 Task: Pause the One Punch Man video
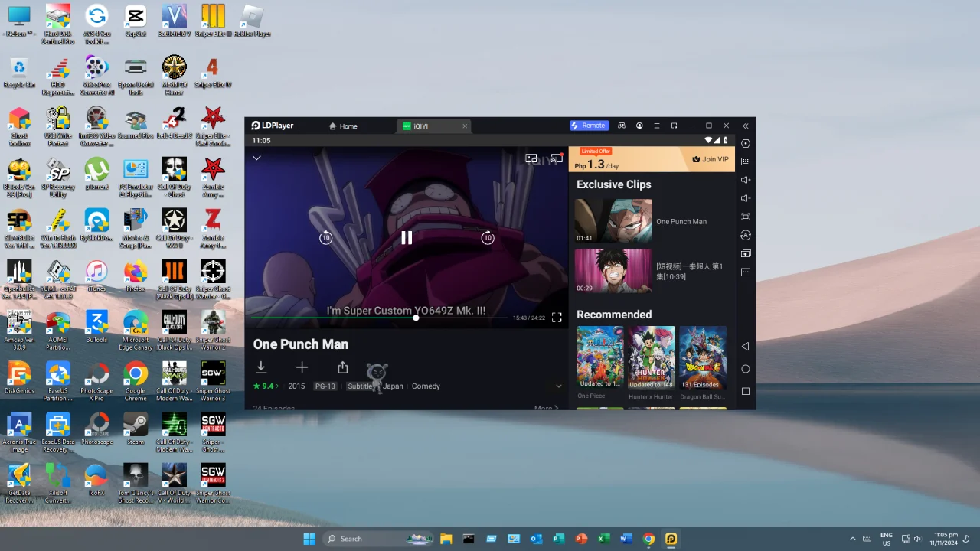click(407, 237)
